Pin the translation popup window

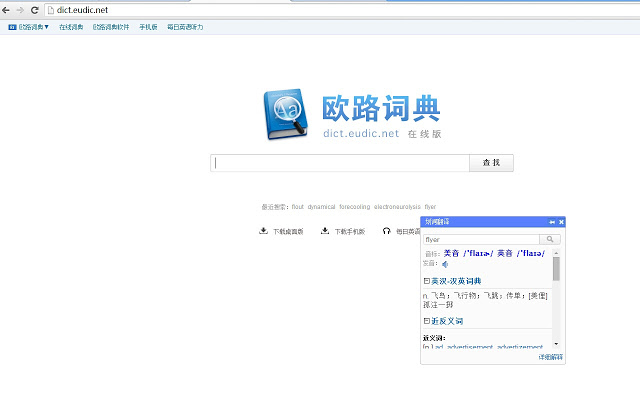[x=552, y=222]
